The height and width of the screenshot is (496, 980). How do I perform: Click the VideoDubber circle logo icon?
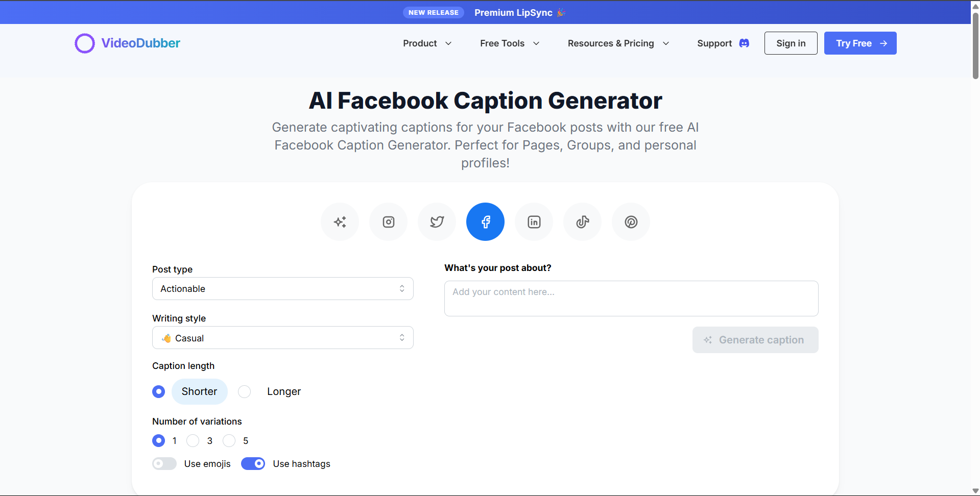(85, 43)
